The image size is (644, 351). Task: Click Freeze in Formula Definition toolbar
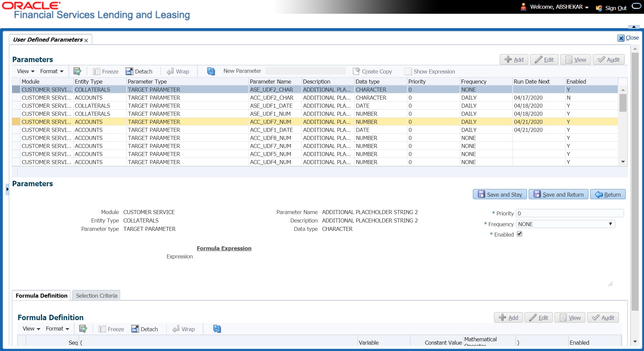[111, 329]
